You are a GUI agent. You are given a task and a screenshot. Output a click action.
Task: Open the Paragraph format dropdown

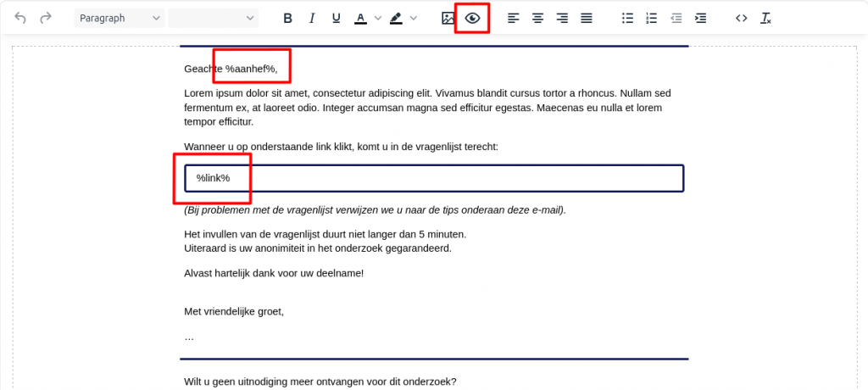pos(119,19)
